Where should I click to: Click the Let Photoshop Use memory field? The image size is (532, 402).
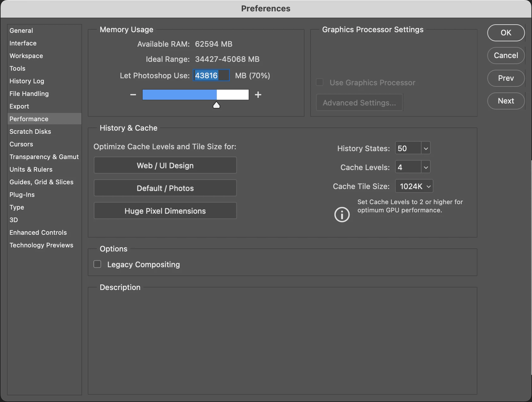211,75
